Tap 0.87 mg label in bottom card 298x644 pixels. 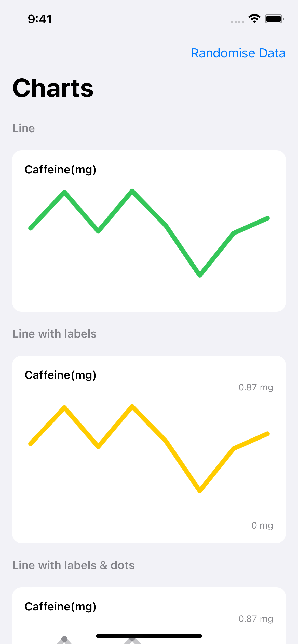(256, 619)
